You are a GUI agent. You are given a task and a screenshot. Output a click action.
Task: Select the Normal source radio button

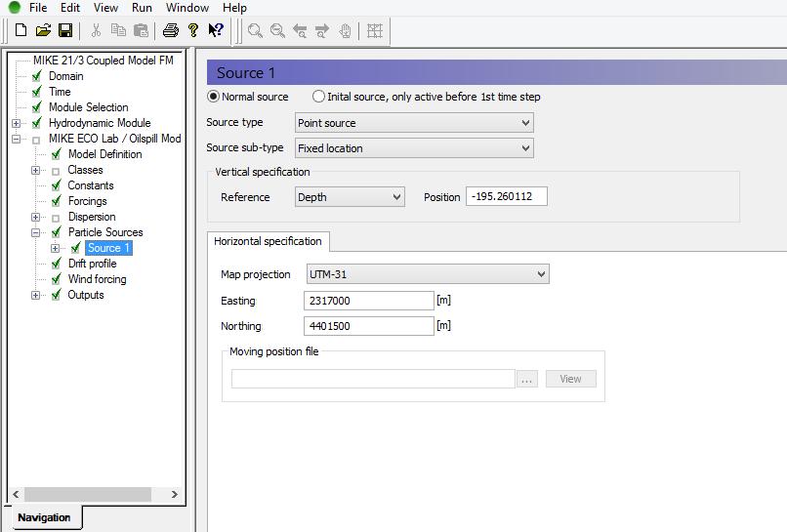213,97
